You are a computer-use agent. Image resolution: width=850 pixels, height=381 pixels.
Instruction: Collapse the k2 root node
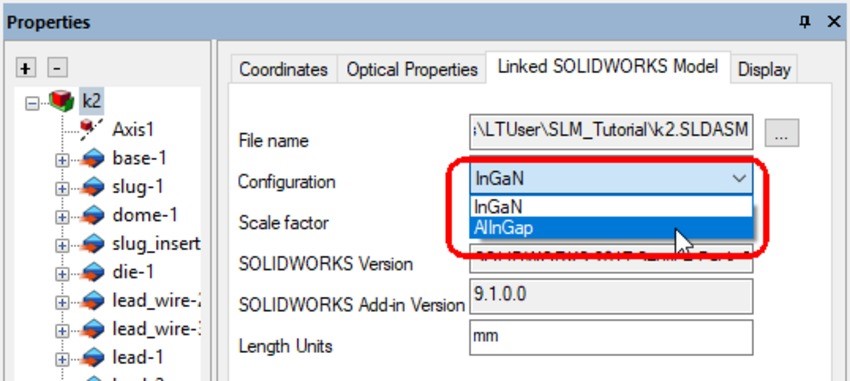[x=33, y=103]
